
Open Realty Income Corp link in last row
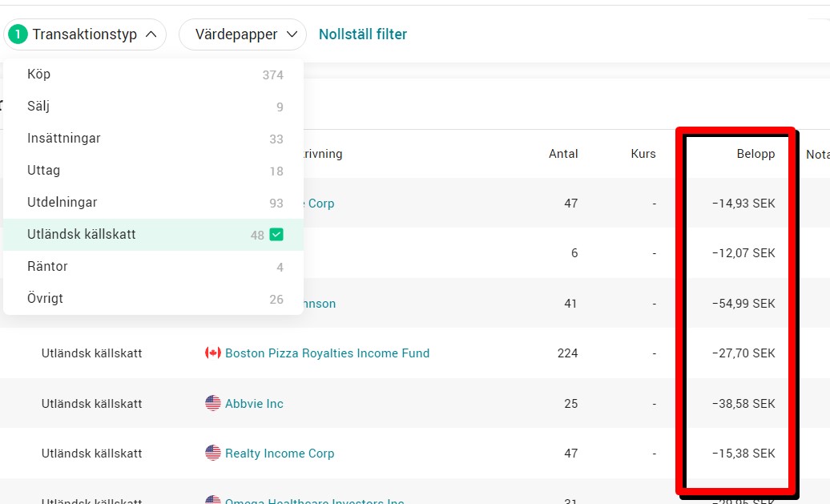pos(280,454)
